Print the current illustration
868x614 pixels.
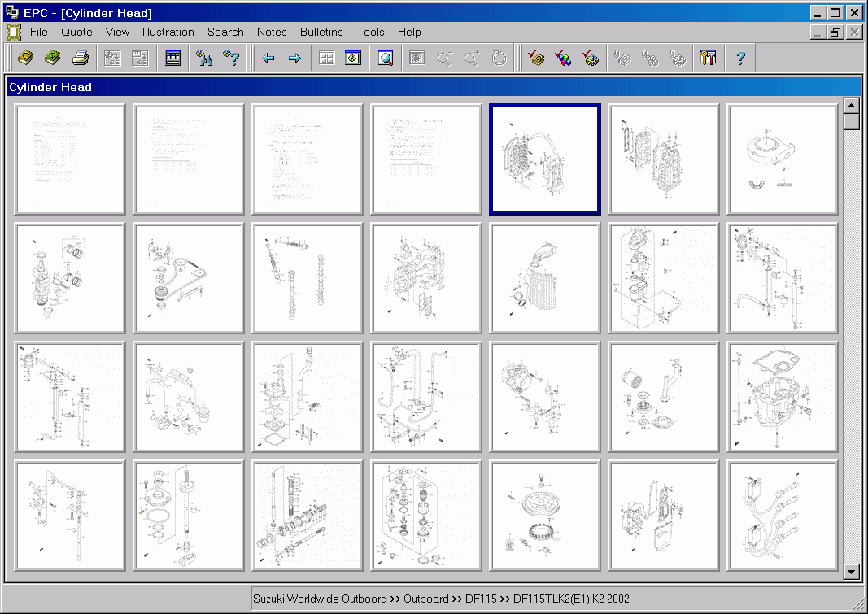click(x=79, y=57)
